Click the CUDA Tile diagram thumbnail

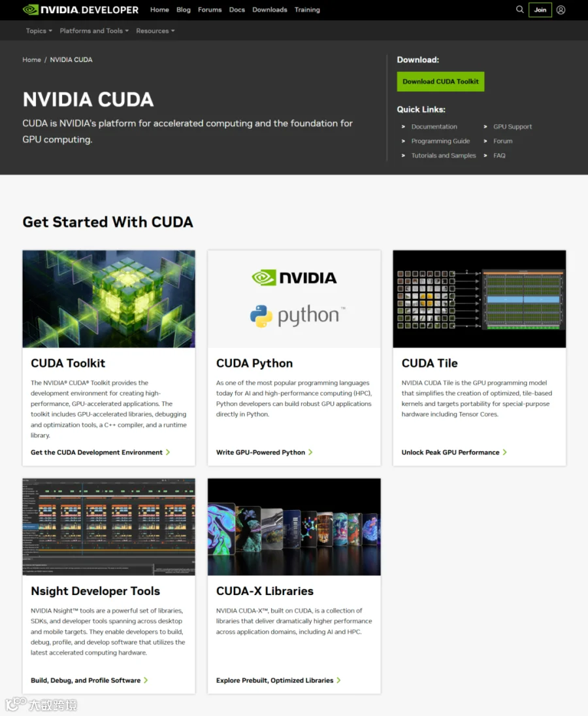tap(480, 299)
